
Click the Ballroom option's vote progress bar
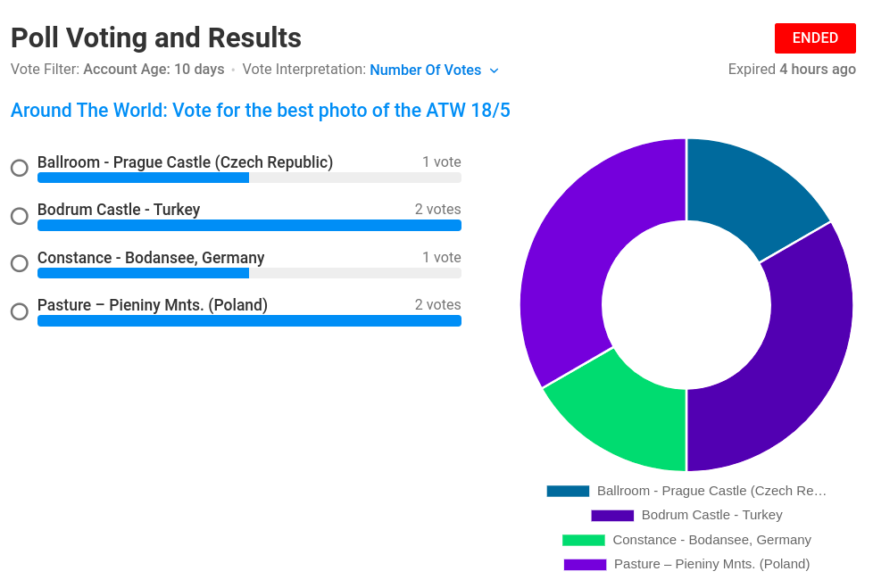pyautogui.click(x=249, y=178)
